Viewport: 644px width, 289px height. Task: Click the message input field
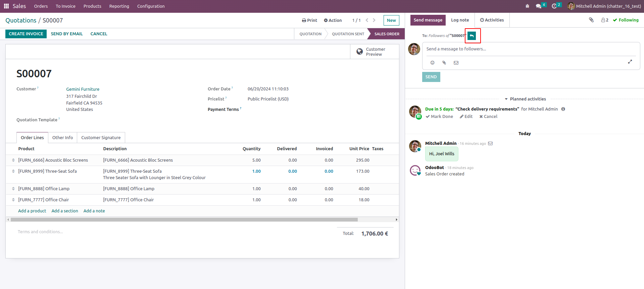point(530,49)
